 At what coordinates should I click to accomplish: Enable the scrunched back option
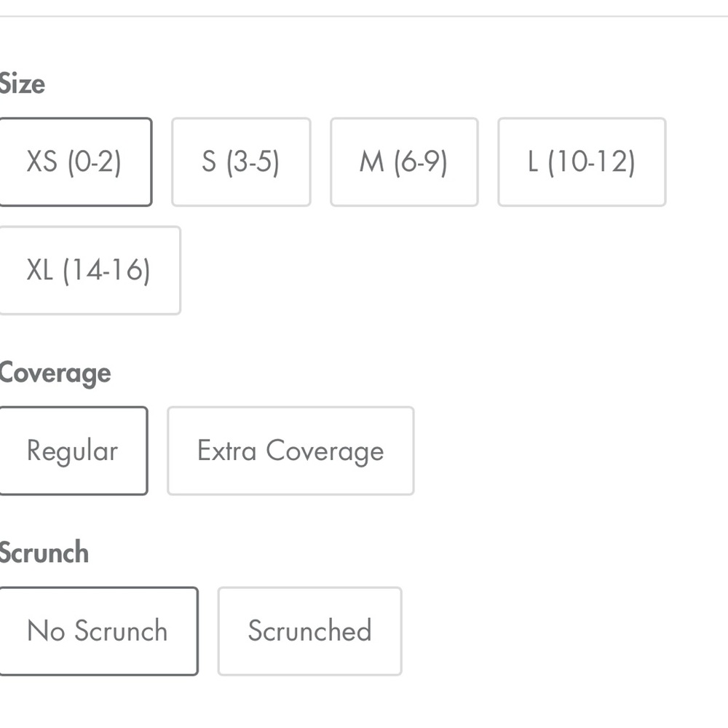(x=309, y=631)
